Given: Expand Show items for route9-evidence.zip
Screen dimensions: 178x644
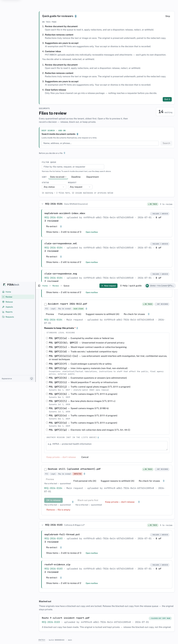Looking at the screenshot, I should (64, 583).
